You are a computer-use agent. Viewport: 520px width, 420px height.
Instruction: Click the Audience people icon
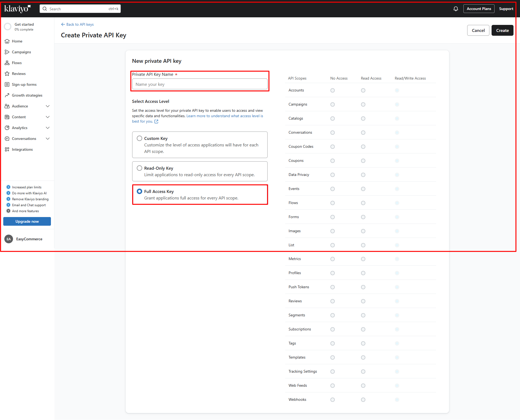point(7,106)
